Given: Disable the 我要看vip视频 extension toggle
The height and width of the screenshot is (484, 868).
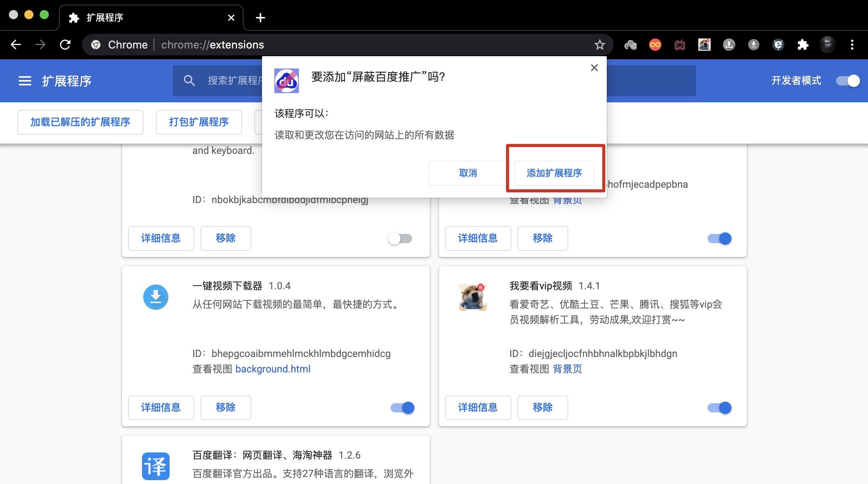Looking at the screenshot, I should pyautogui.click(x=719, y=408).
